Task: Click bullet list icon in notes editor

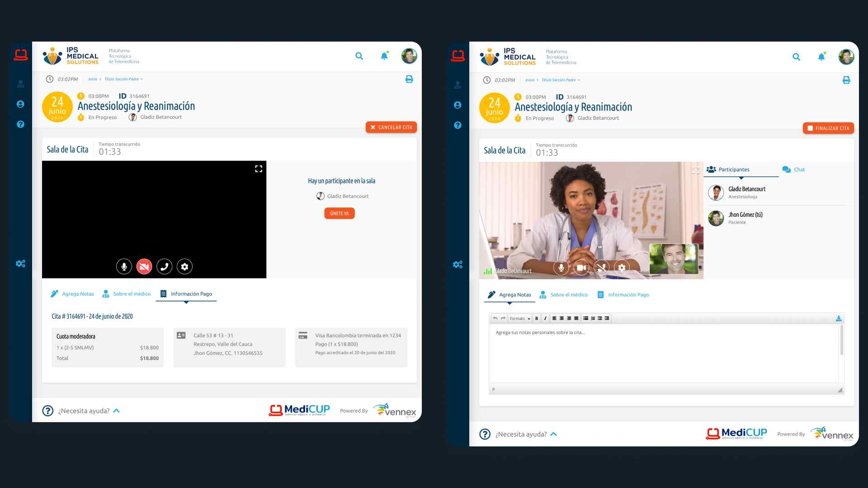Action: coord(586,319)
